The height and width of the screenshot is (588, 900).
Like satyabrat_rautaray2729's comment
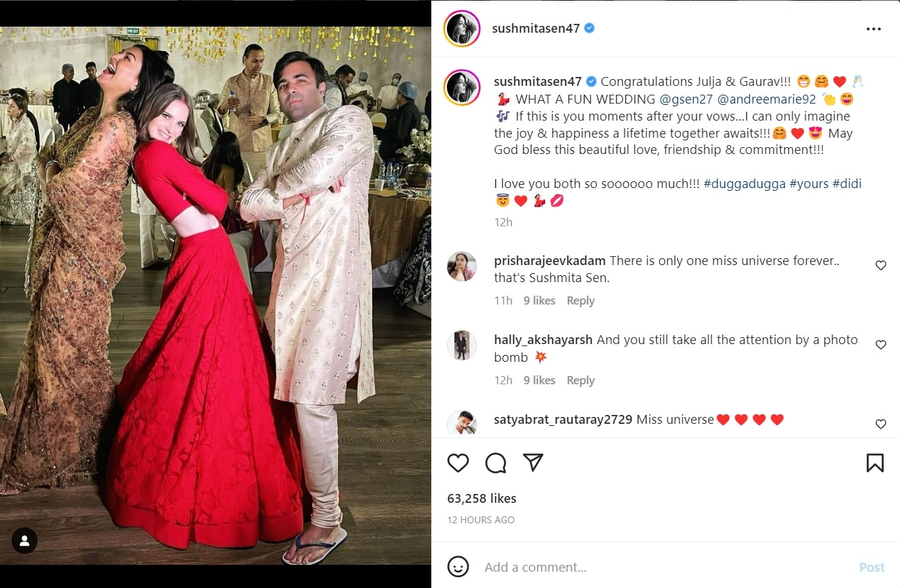tap(880, 424)
